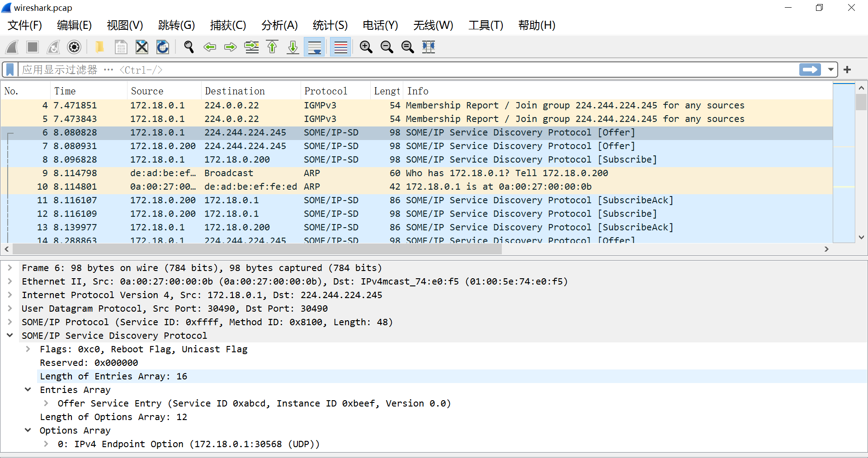
Task: Expand the Flags: 0xc0 node
Action: coord(28,349)
